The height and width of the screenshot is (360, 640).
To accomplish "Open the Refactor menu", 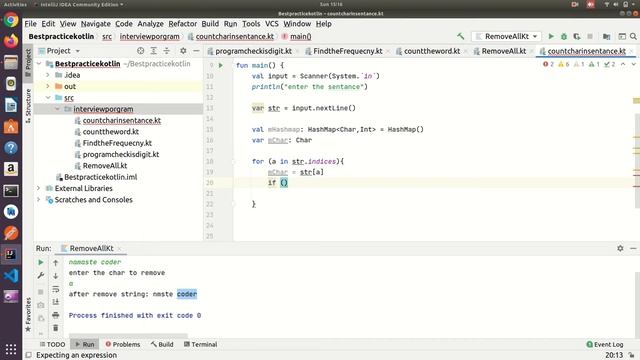I will (182, 24).
